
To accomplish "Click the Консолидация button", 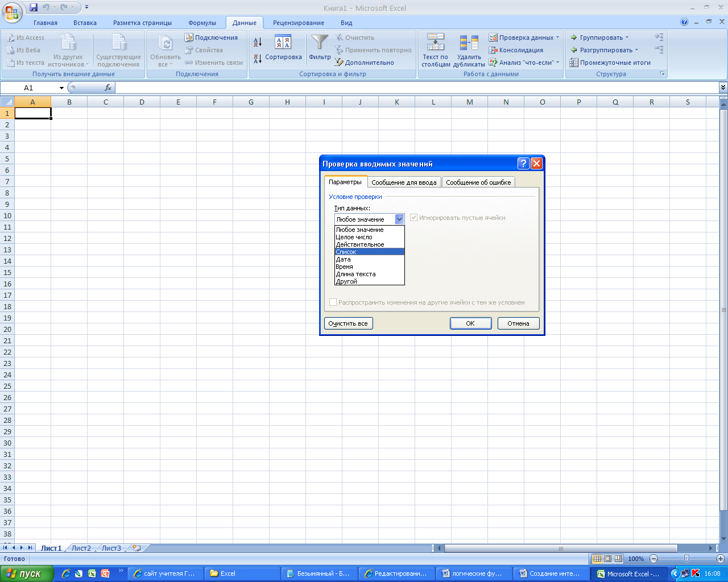I will 516,50.
